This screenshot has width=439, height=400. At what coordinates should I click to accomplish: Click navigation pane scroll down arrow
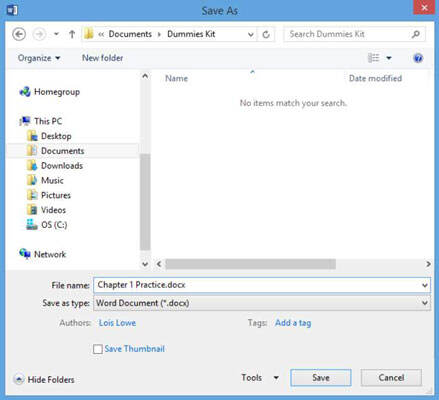tap(145, 264)
